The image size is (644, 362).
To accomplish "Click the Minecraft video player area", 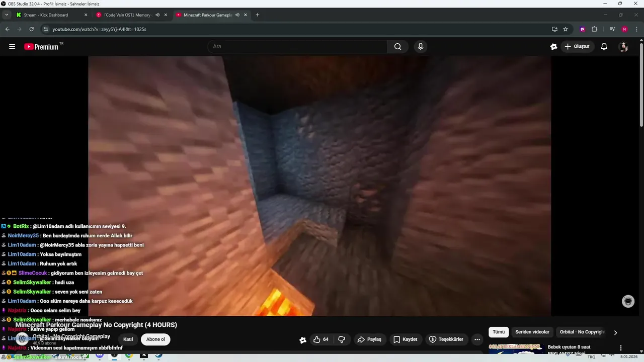I will 319,186.
